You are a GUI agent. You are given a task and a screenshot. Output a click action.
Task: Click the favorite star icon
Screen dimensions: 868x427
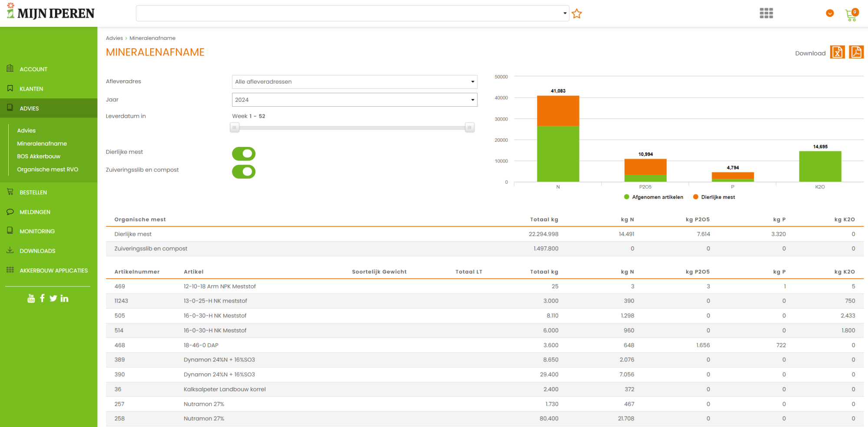577,14
